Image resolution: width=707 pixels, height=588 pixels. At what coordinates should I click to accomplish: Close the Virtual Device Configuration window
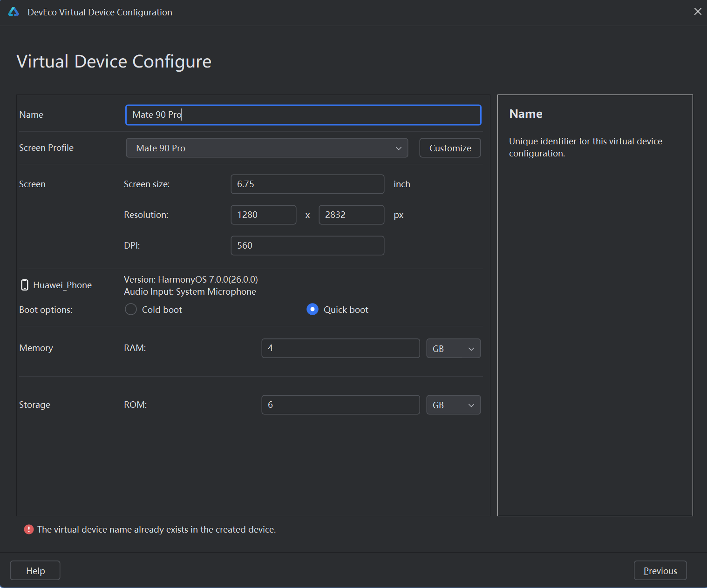pos(697,12)
